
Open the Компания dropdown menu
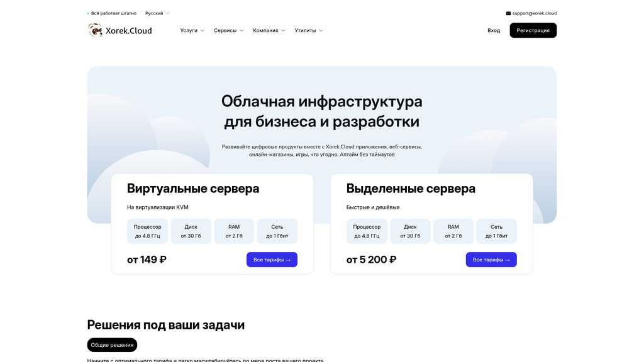[269, 30]
